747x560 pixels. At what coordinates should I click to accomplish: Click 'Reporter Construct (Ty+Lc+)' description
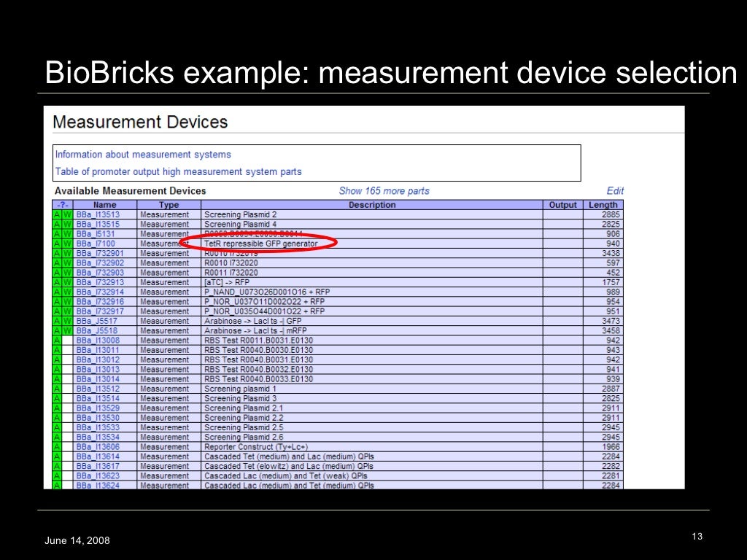[256, 447]
